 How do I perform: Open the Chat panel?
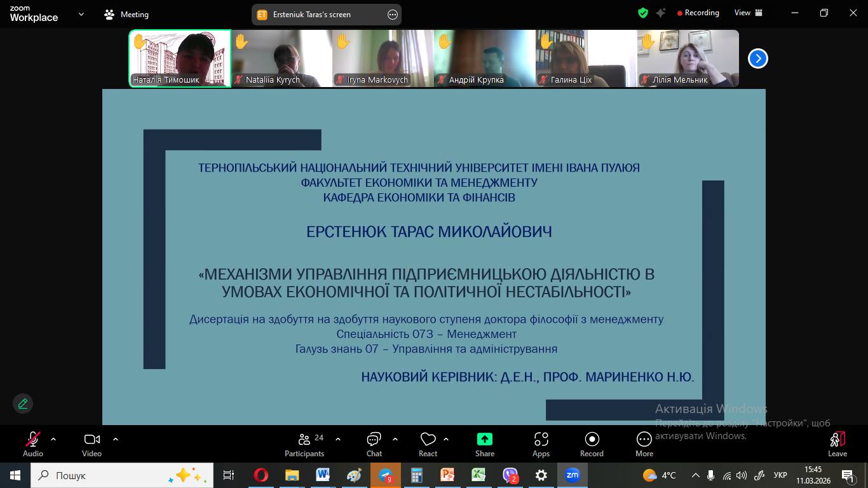pyautogui.click(x=374, y=444)
